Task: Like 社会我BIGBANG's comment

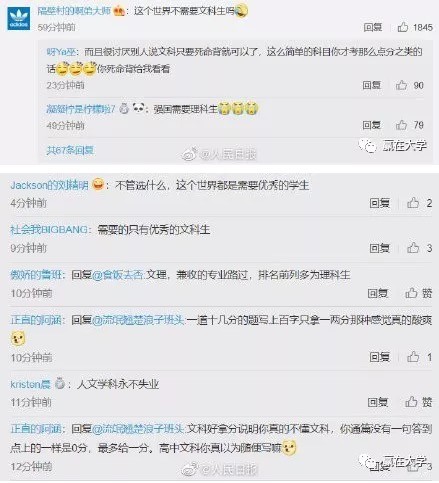Action: [x=413, y=248]
